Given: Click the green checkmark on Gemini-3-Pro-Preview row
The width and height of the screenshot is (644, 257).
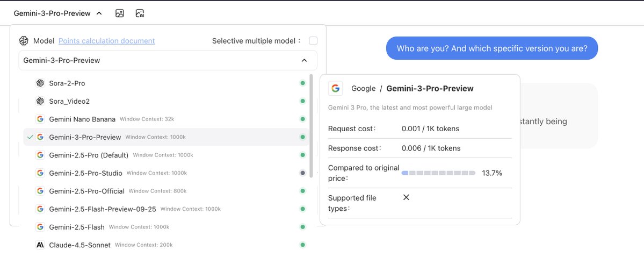Looking at the screenshot, I should click(30, 137).
